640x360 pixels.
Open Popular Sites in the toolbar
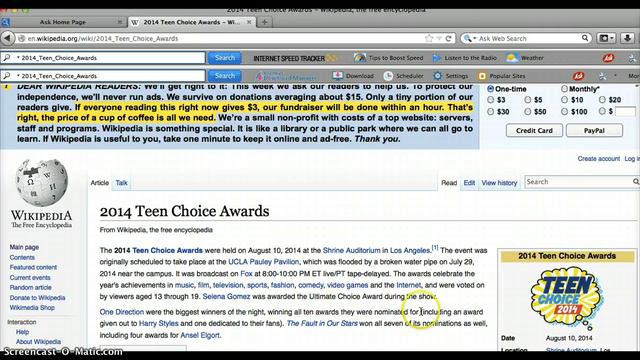(502, 76)
